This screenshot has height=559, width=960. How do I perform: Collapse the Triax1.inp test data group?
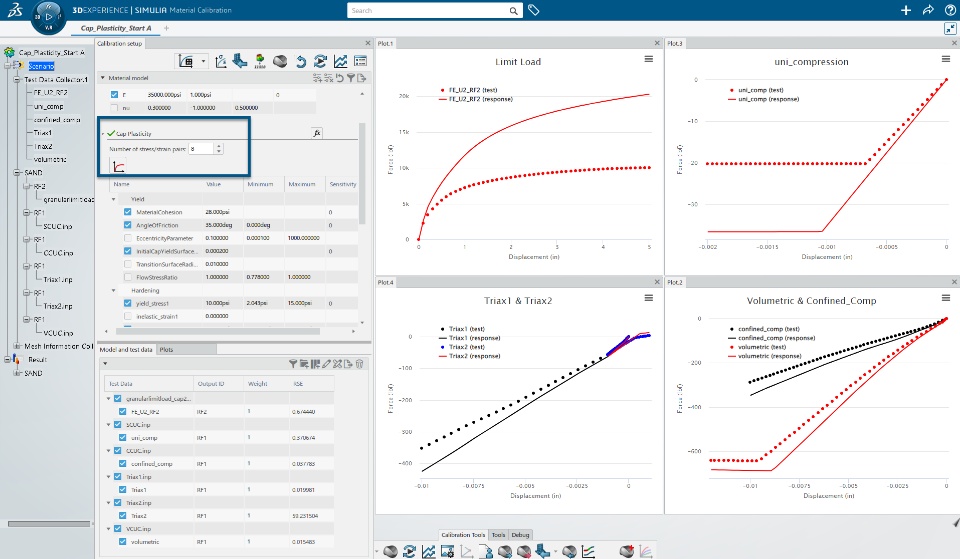(109, 476)
